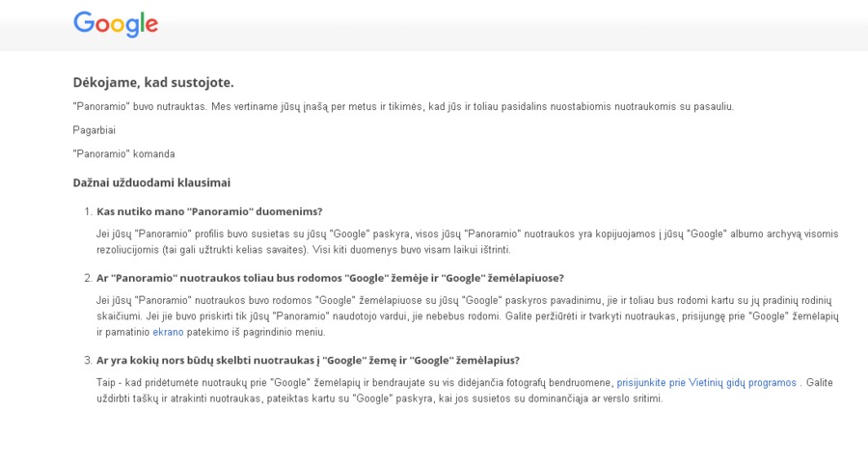Click answer text starting 'Jei jūsų "Panoramio" nuotraukos buvo rodomos'
The height and width of the screenshot is (466, 868).
tap(467, 315)
